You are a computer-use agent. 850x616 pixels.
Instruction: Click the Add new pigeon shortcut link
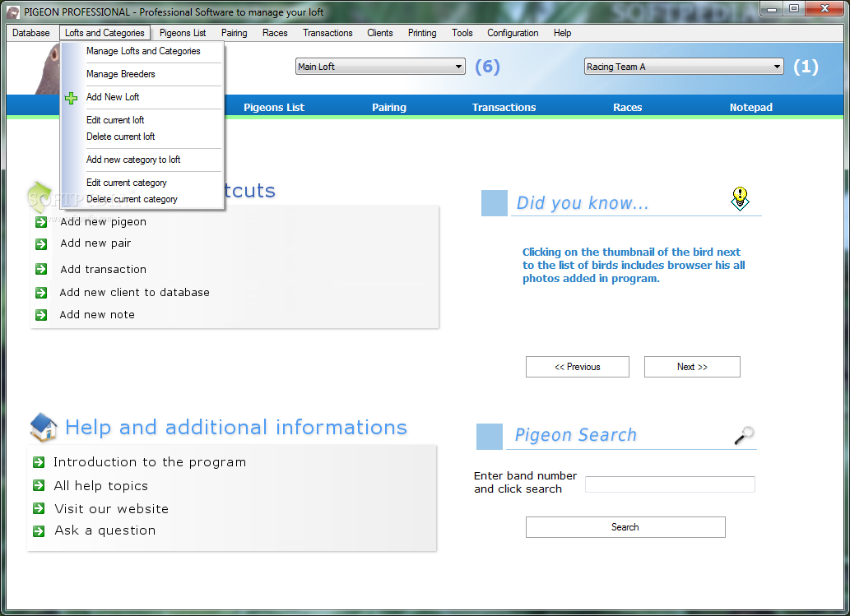[x=103, y=221]
